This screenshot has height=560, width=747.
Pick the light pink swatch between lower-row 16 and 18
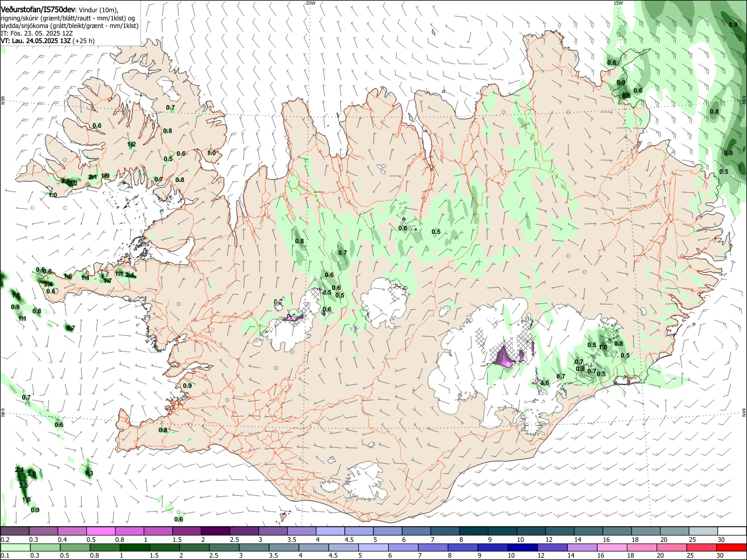pyautogui.click(x=612, y=547)
